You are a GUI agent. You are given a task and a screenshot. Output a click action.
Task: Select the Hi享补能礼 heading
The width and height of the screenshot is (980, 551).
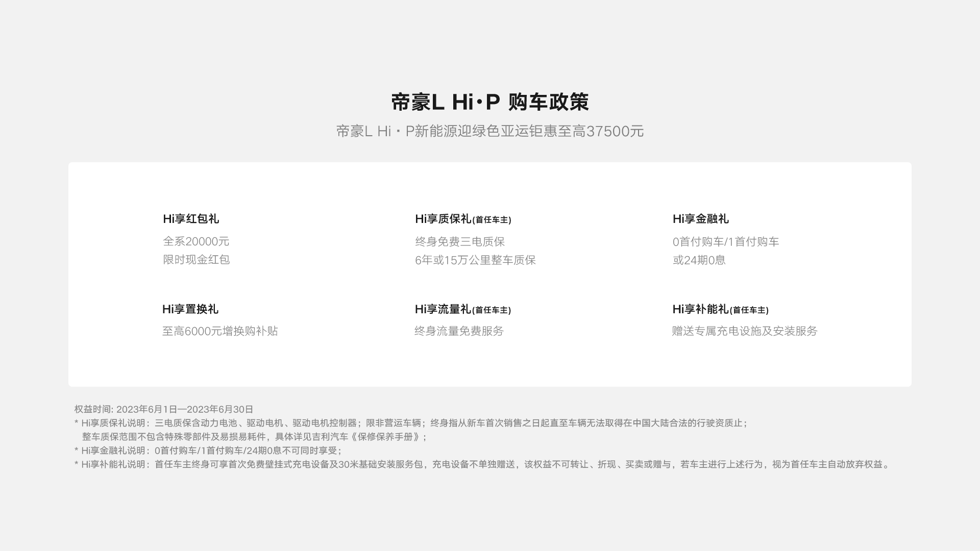point(720,309)
